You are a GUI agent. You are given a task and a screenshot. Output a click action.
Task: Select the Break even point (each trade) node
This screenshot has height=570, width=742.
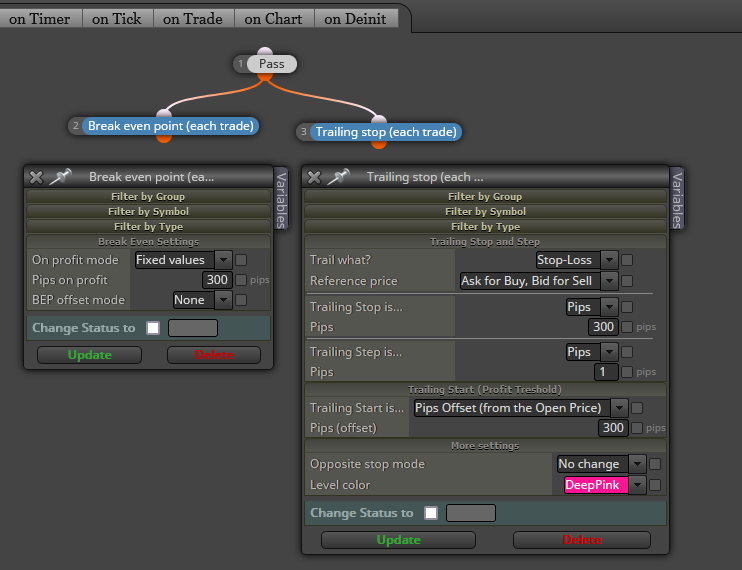171,126
